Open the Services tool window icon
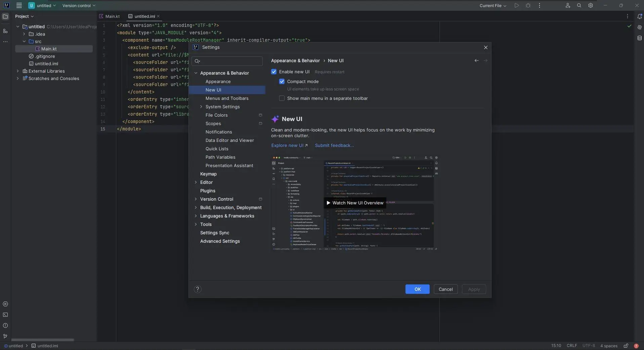644x350 pixels. tap(5, 304)
